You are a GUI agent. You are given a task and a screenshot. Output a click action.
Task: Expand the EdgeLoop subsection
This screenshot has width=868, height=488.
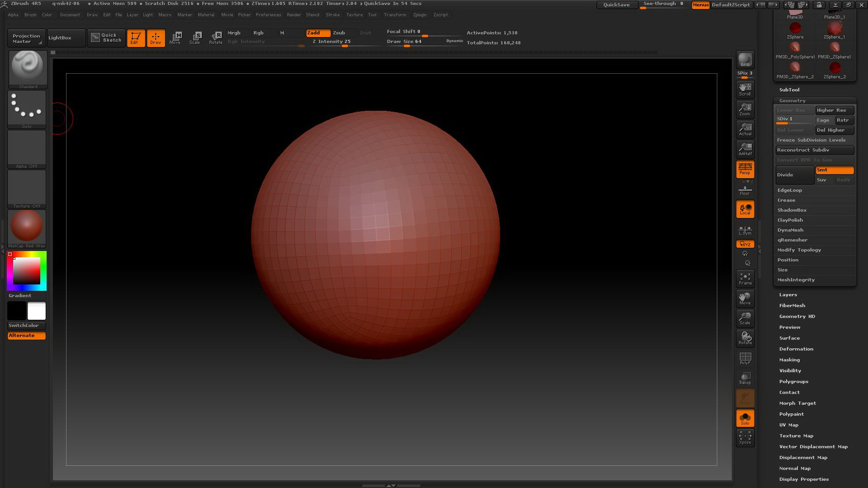(790, 190)
